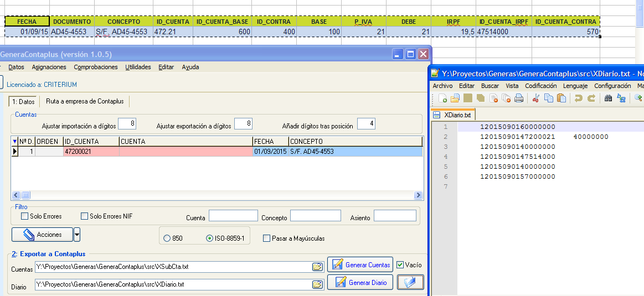The height and width of the screenshot is (296, 644).
Task: Click the open file folder icon in Notepad++
Action: 455,98
